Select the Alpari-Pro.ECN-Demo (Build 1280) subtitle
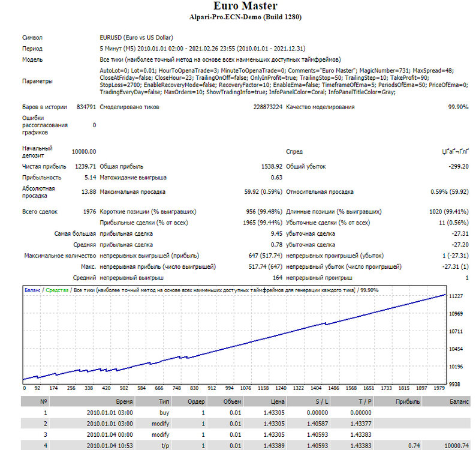Viewport: 476px width, 450px height. pyautogui.click(x=245, y=17)
